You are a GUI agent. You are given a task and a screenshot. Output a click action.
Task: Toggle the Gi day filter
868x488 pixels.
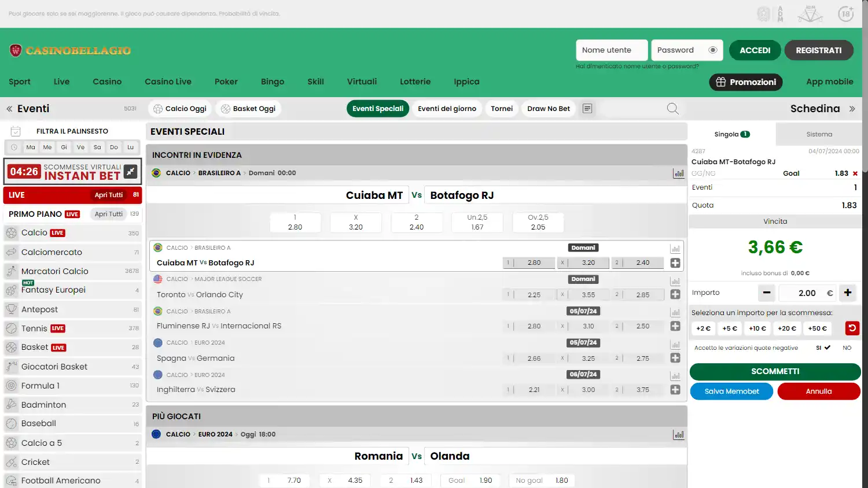pyautogui.click(x=64, y=147)
